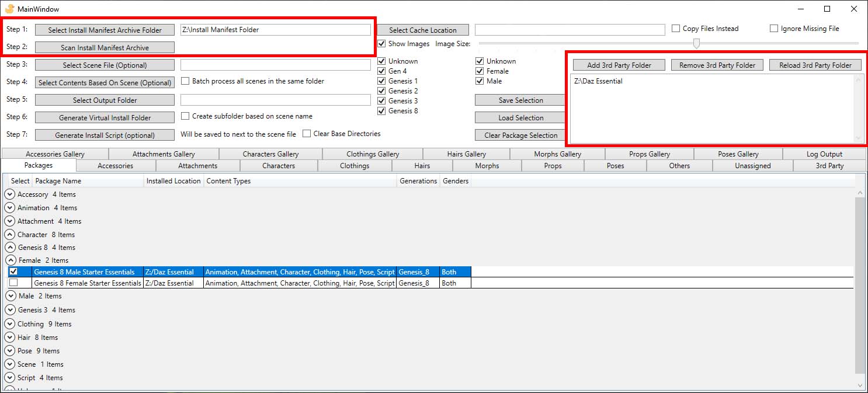Click Save Selection button

[x=521, y=100]
